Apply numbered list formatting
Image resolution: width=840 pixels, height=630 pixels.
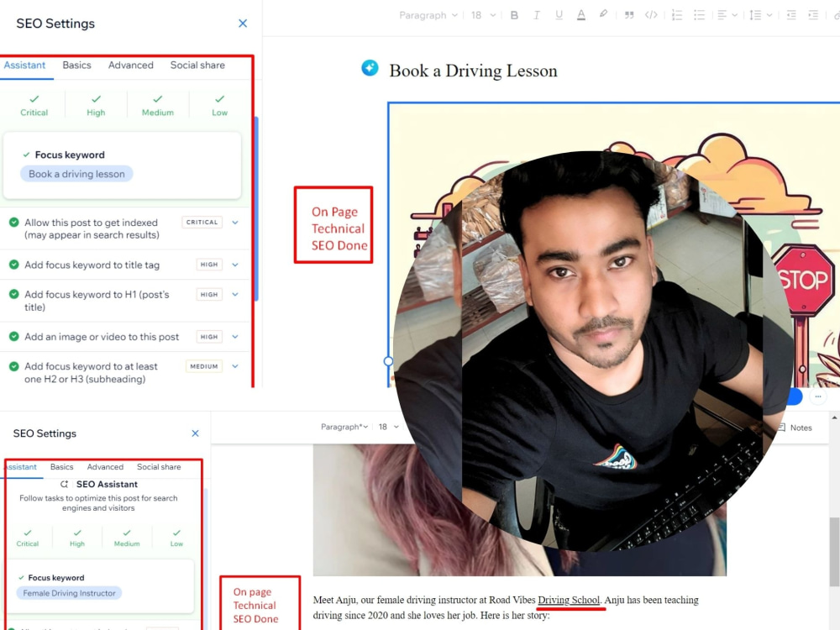676,15
